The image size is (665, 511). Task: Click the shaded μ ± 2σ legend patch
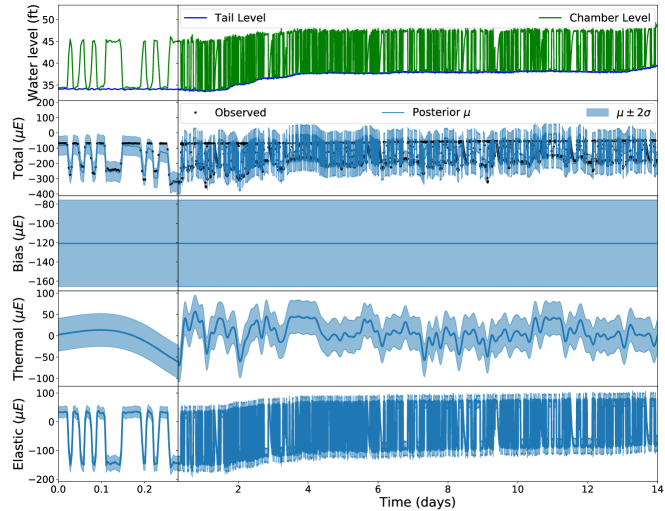coord(598,112)
